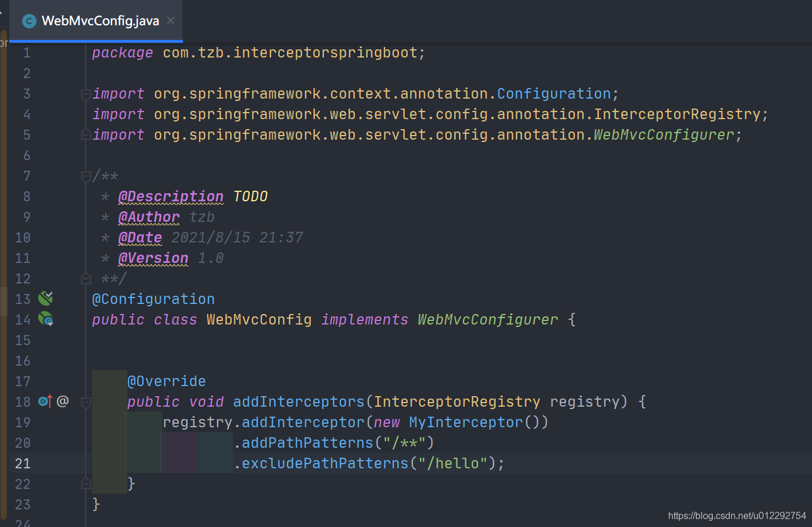Click line number 1 in the gutter
Viewport: 812px width, 527px height.
click(x=27, y=53)
